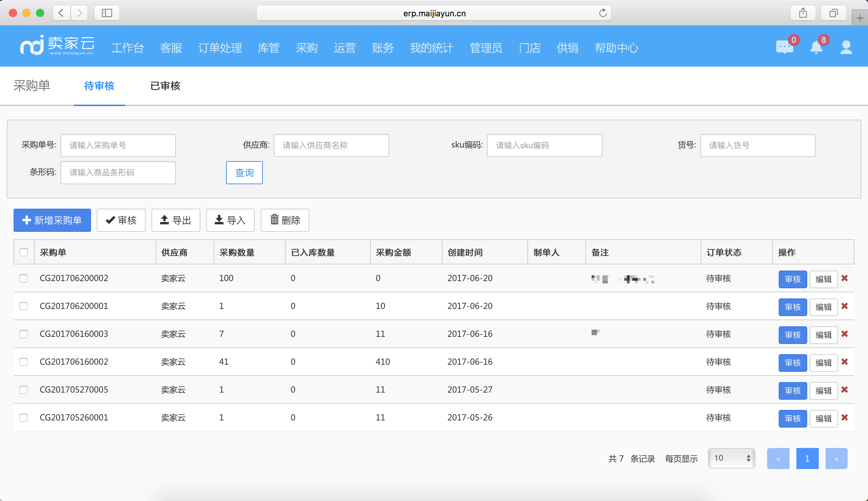This screenshot has height=501, width=868.
Task: Focus the 货号 input field
Action: (758, 145)
